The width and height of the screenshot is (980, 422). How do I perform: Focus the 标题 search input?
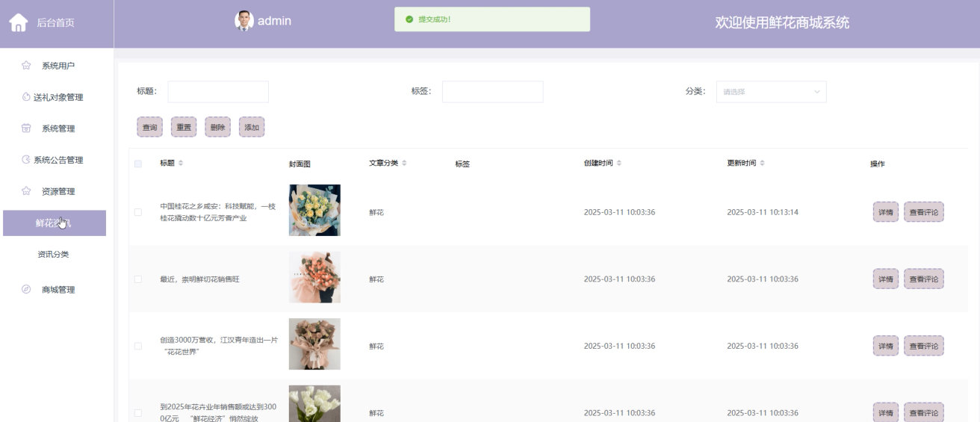(x=218, y=92)
